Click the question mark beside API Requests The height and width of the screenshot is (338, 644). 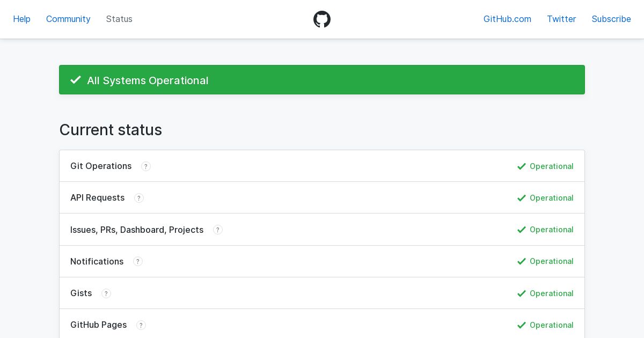[x=139, y=198]
